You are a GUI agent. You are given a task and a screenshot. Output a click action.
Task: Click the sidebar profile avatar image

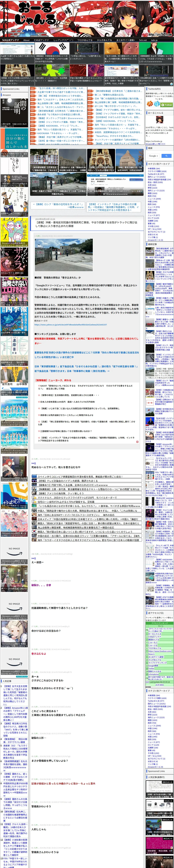point(159,120)
